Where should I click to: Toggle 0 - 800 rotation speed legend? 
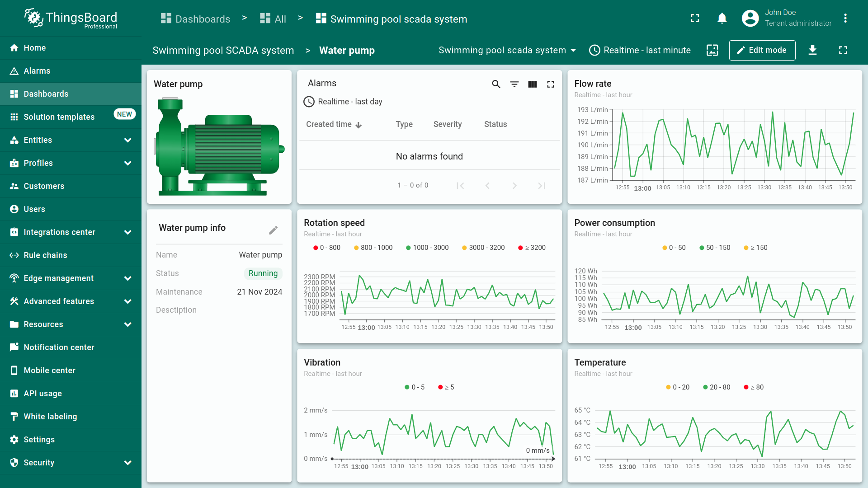pyautogui.click(x=326, y=248)
